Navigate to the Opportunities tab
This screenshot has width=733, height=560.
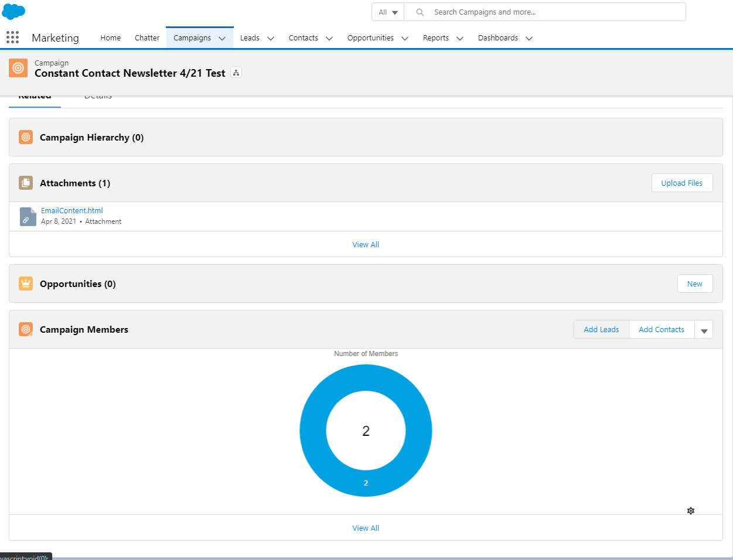(x=370, y=37)
